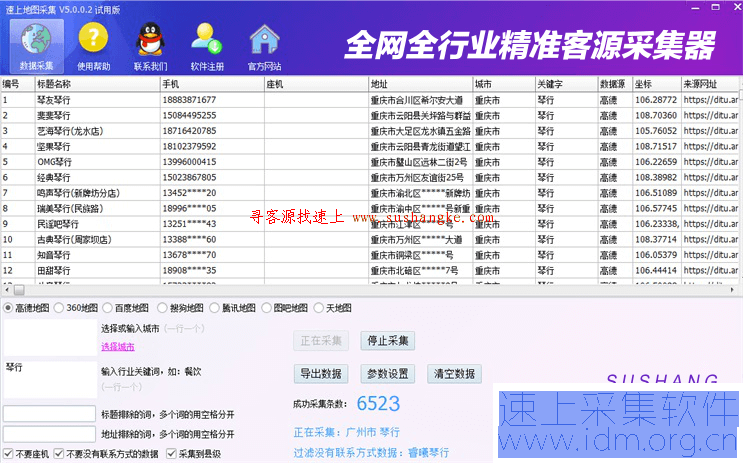Click address 重庆市璧山区远林二街2号
Image resolution: width=743 pixels, height=463 pixels.
(419, 162)
